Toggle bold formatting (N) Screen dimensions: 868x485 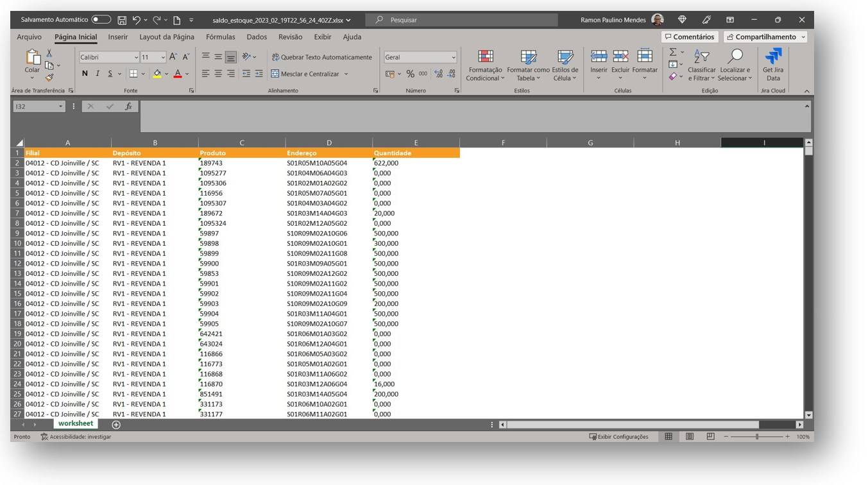click(85, 74)
